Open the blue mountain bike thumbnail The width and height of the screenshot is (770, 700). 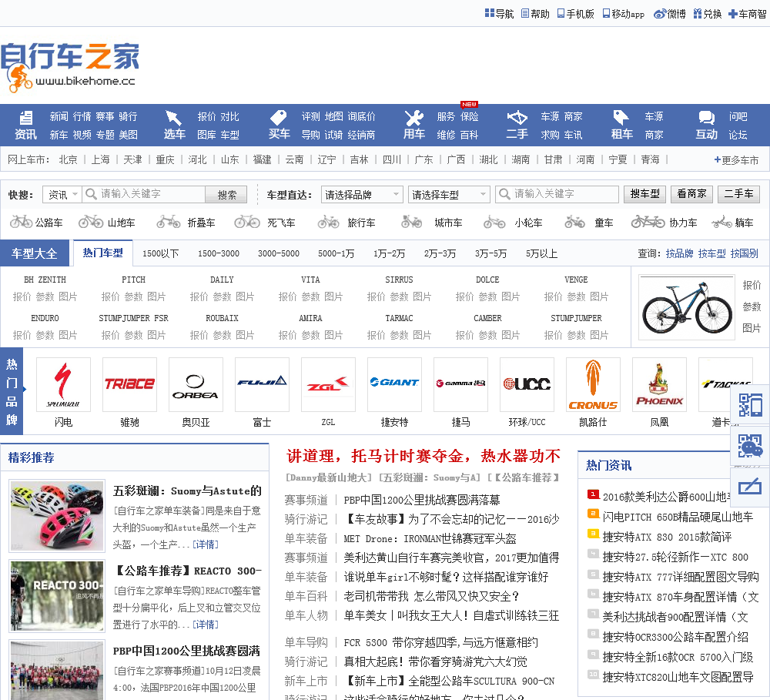687,307
